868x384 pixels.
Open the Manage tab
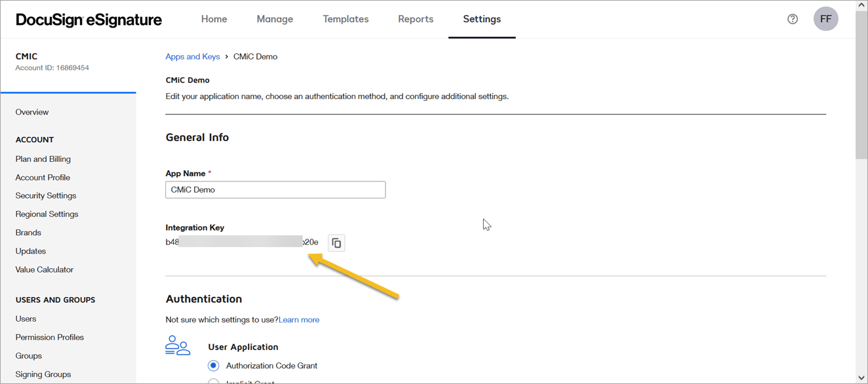[275, 19]
